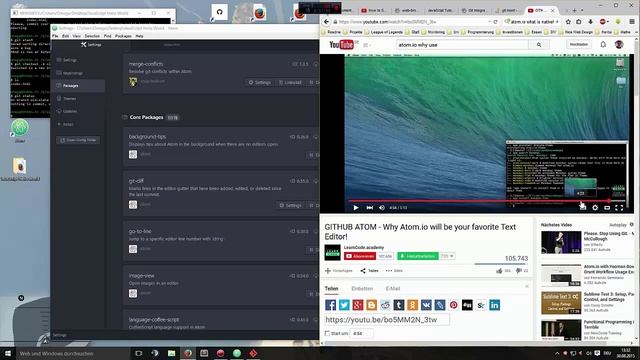Click the YouTube logo

(342, 44)
